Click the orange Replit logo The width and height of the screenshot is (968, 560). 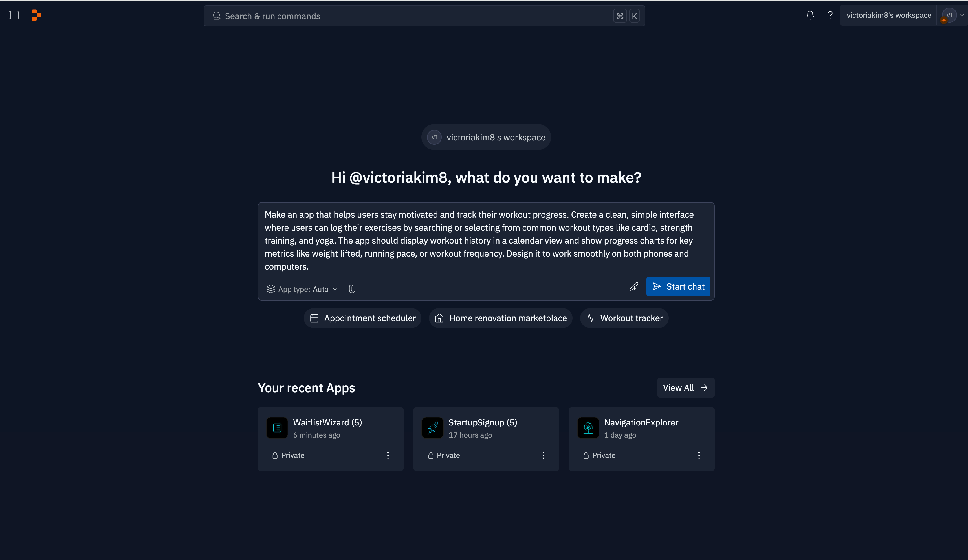(x=36, y=15)
